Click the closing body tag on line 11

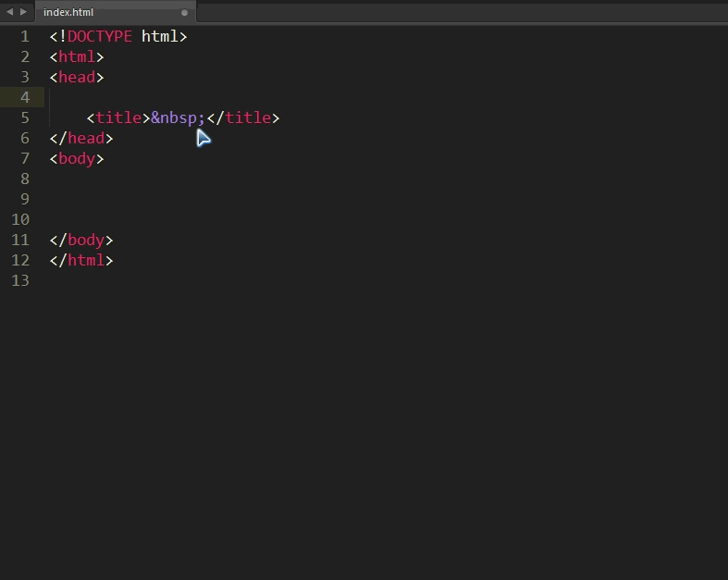[81, 241]
